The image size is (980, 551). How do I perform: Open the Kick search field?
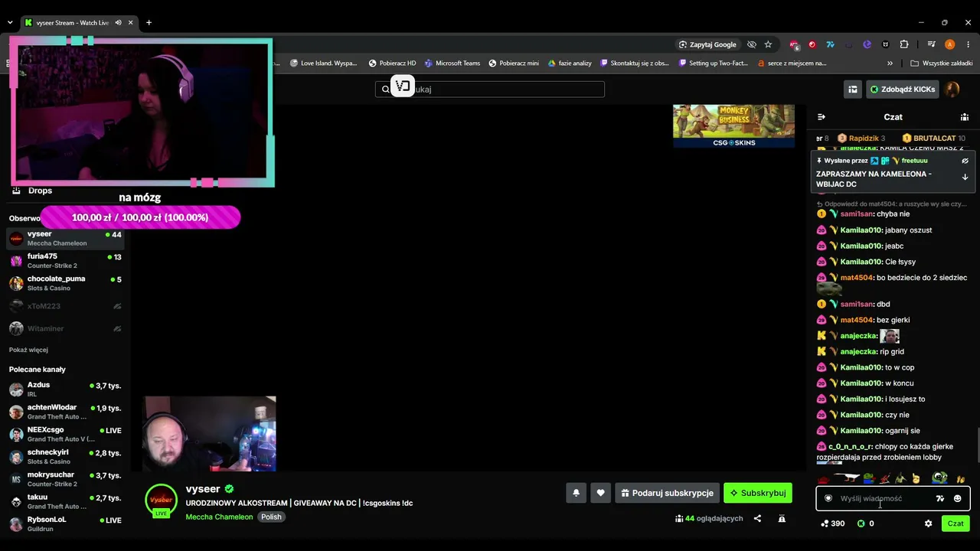tap(490, 90)
